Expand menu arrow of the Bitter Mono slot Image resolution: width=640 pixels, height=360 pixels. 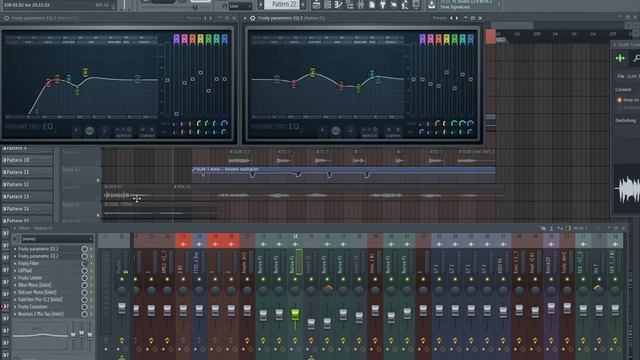coord(16,285)
